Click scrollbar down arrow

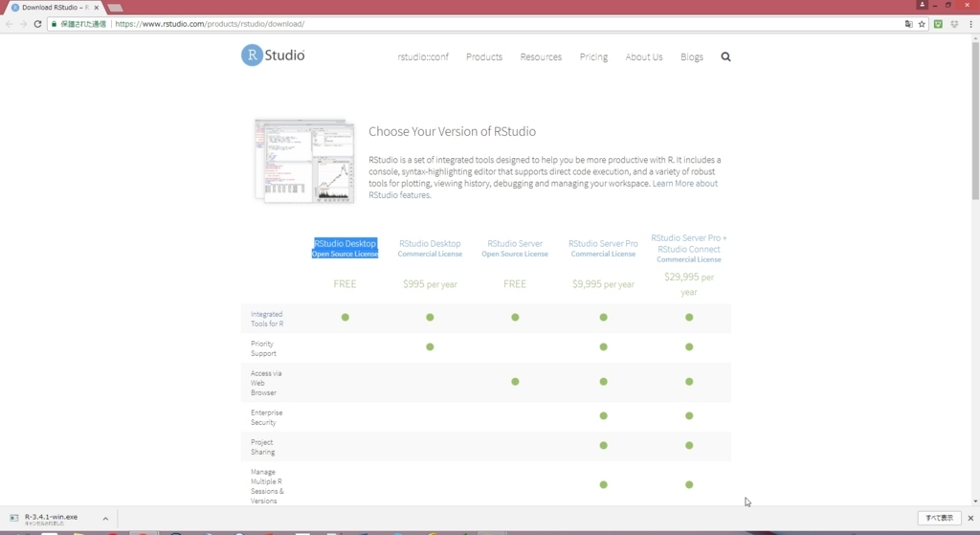[975, 502]
